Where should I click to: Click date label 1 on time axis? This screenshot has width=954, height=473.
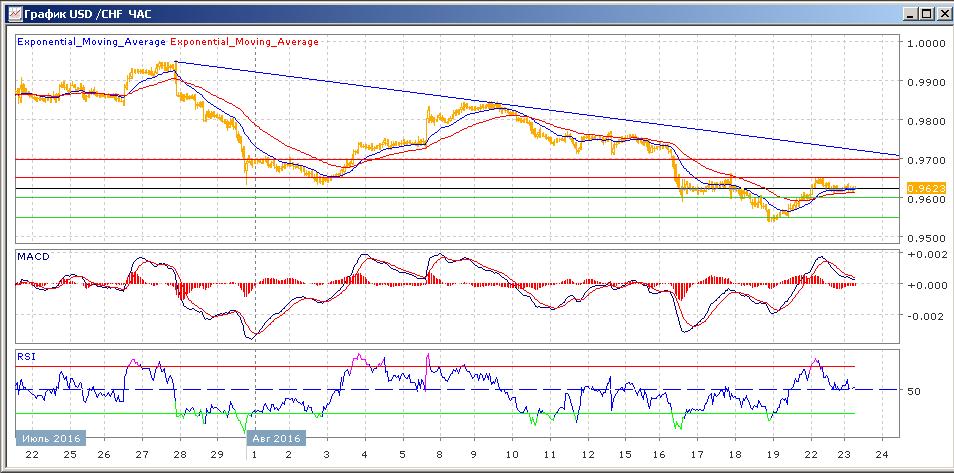click(254, 455)
